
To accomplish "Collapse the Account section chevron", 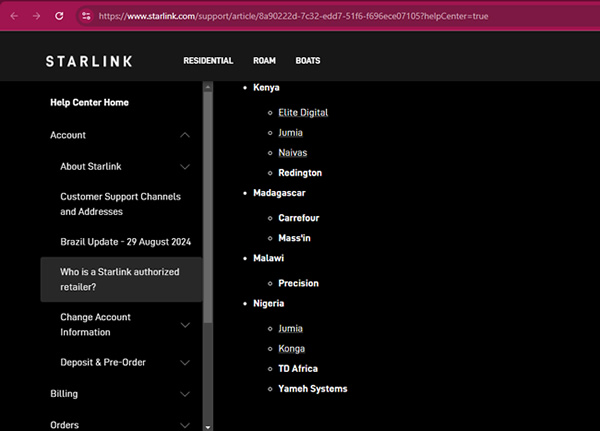I will click(185, 135).
